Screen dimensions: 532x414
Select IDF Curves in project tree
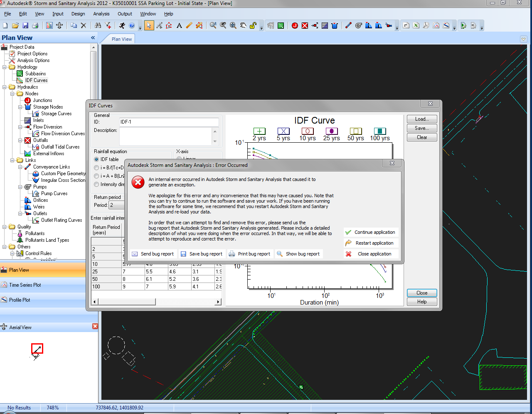pyautogui.click(x=36, y=80)
